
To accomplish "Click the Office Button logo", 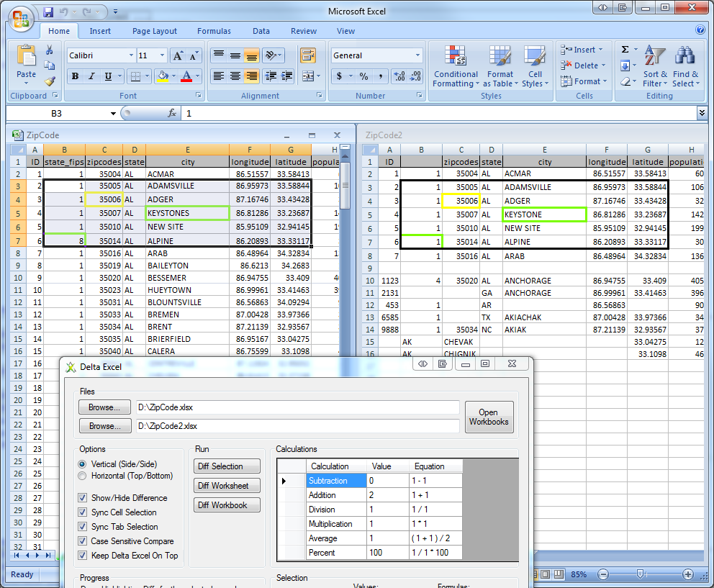I will [21, 19].
